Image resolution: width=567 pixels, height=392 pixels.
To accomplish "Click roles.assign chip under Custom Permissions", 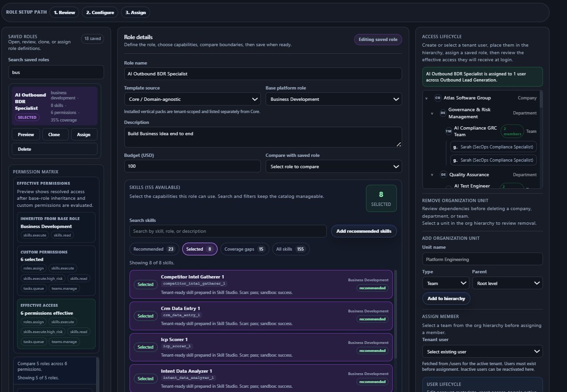I will click(33, 269).
